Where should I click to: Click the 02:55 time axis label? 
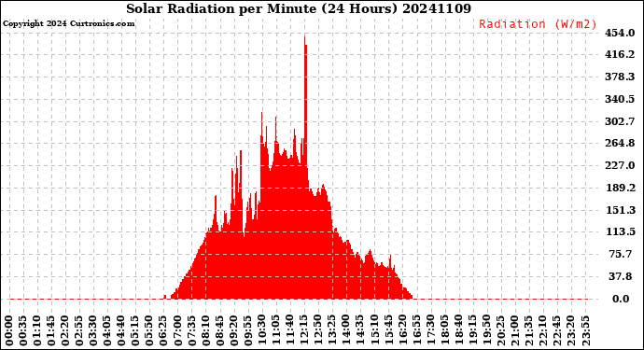point(79,331)
